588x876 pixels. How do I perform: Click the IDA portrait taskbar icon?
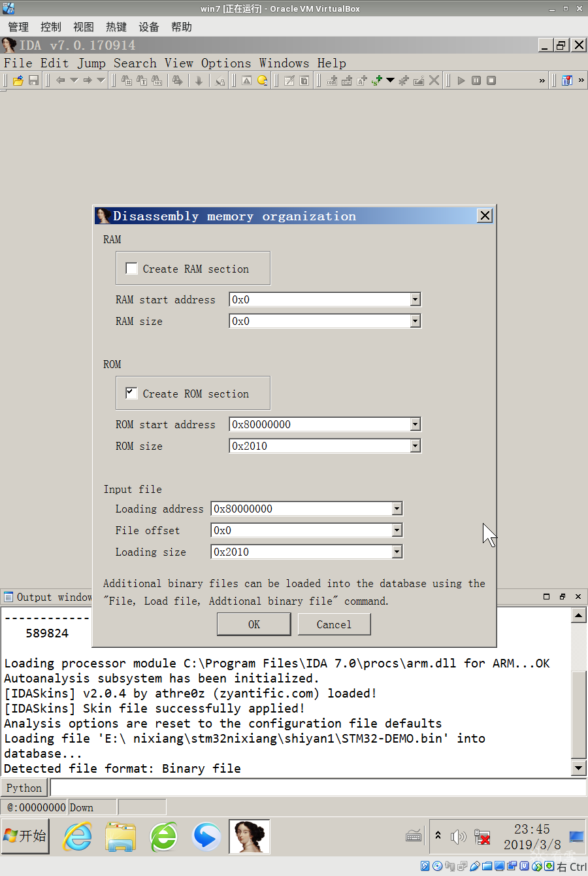point(249,836)
